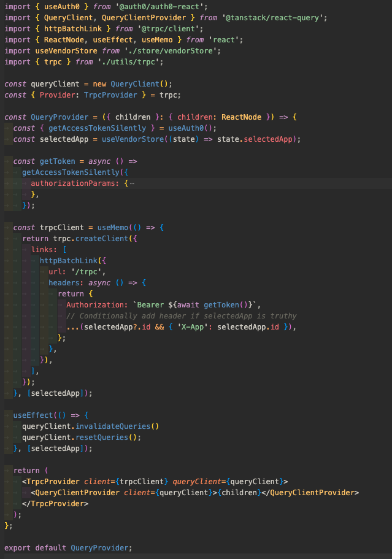Click the useMemo call
392x559 pixels.
[113, 228]
